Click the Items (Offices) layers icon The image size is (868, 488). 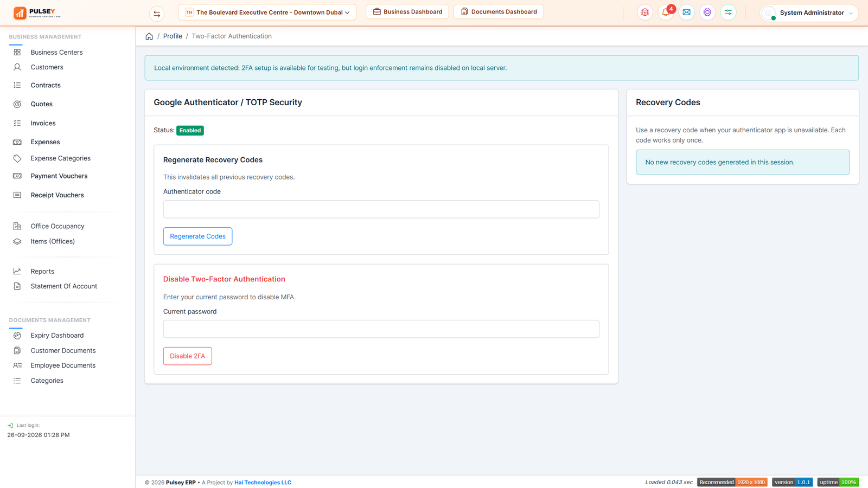17,241
